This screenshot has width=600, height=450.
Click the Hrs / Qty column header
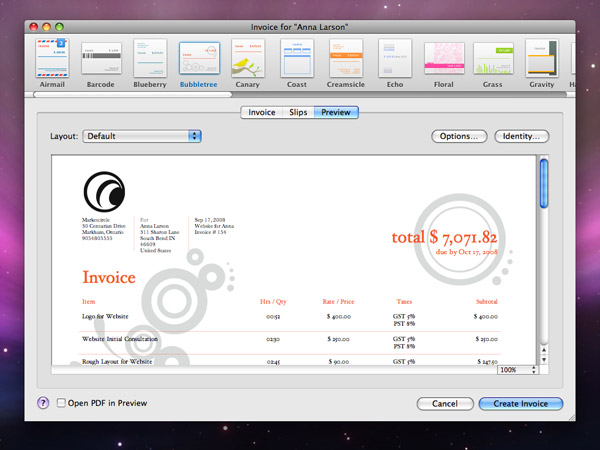[273, 302]
